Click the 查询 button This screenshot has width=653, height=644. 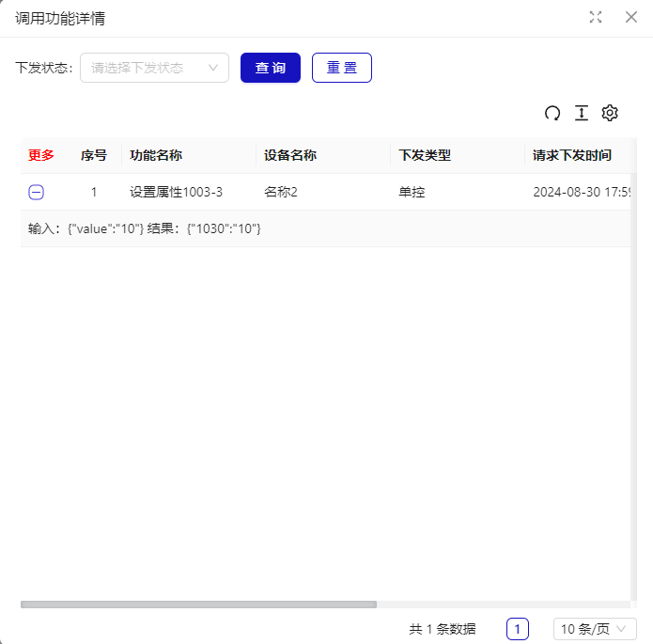(x=271, y=68)
